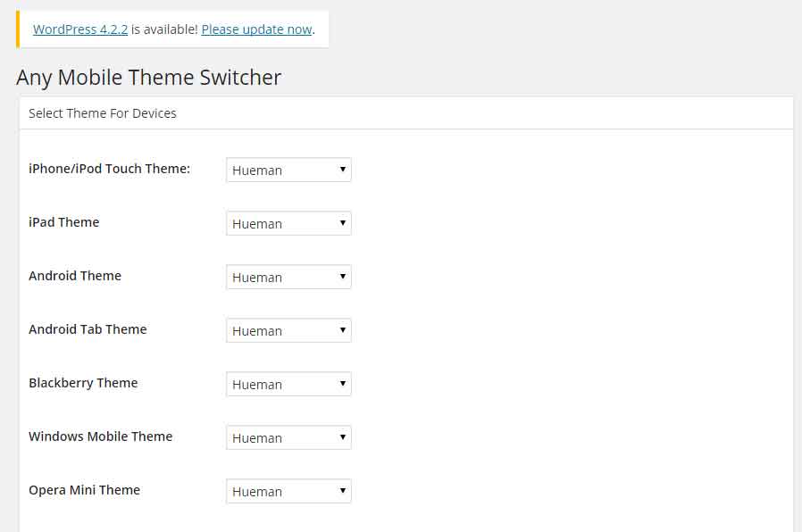Click the 'Android Tab Theme' label
Screen dimensions: 802x532
(88, 329)
